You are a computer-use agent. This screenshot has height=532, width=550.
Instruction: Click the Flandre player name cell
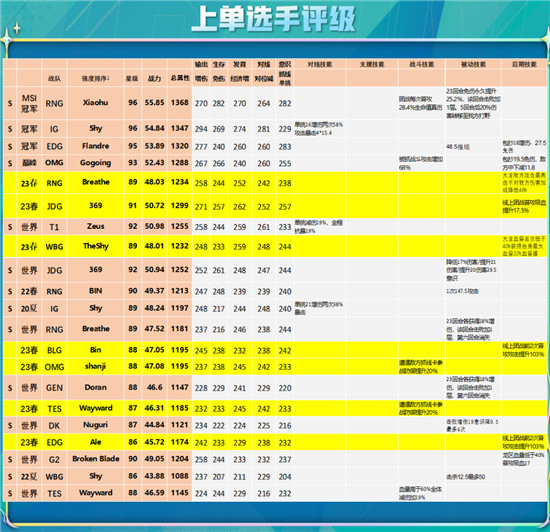[x=96, y=146]
